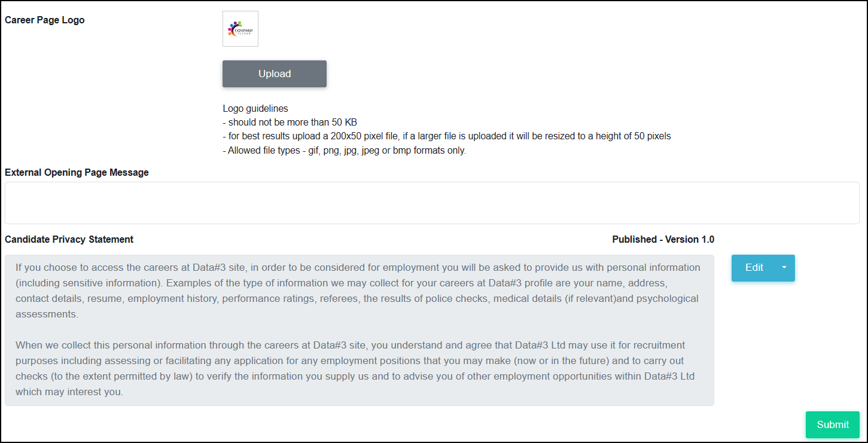Select the Candidate Privacy Statement heading
Image resolution: width=868 pixels, height=443 pixels.
pyautogui.click(x=69, y=239)
